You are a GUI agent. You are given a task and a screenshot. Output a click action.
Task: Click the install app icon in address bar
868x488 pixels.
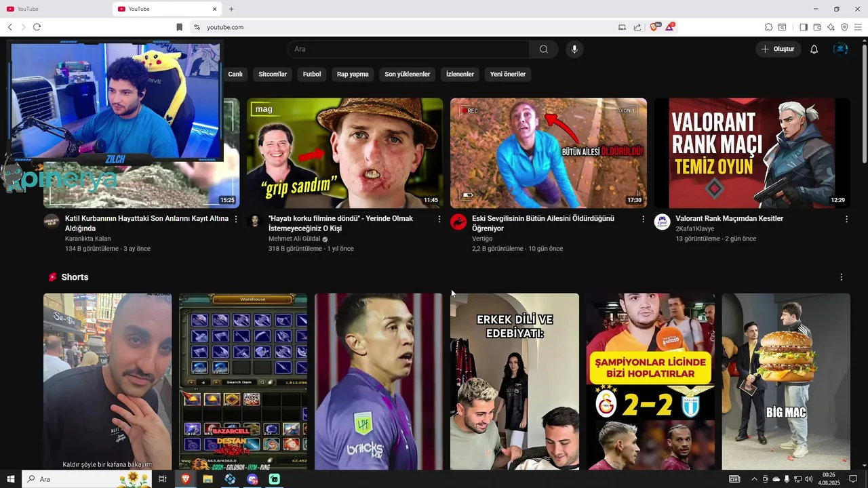tap(622, 27)
